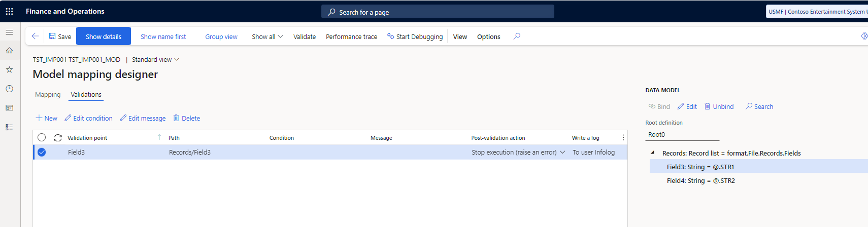The height and width of the screenshot is (227, 868).
Task: Click Edit condition
Action: pyautogui.click(x=88, y=118)
